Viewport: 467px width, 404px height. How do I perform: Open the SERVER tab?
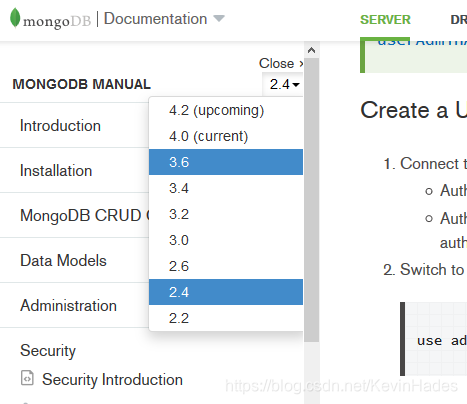click(x=385, y=20)
